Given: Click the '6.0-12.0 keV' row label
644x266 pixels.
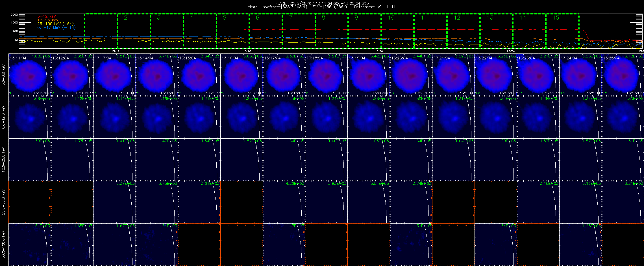Looking at the screenshot, I should (x=3, y=117).
